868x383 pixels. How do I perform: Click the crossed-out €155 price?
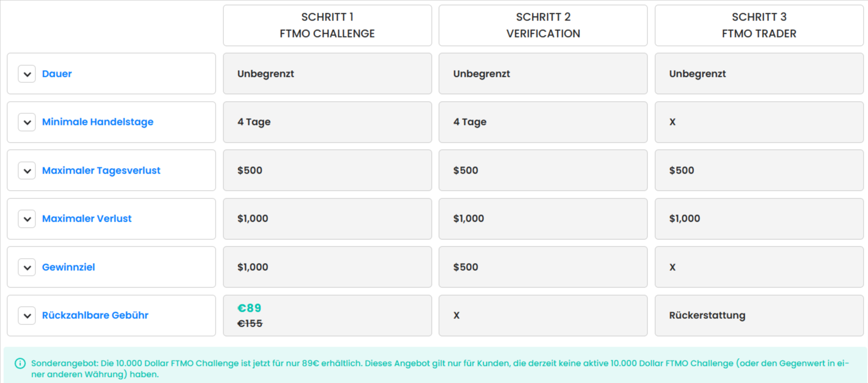coord(250,324)
